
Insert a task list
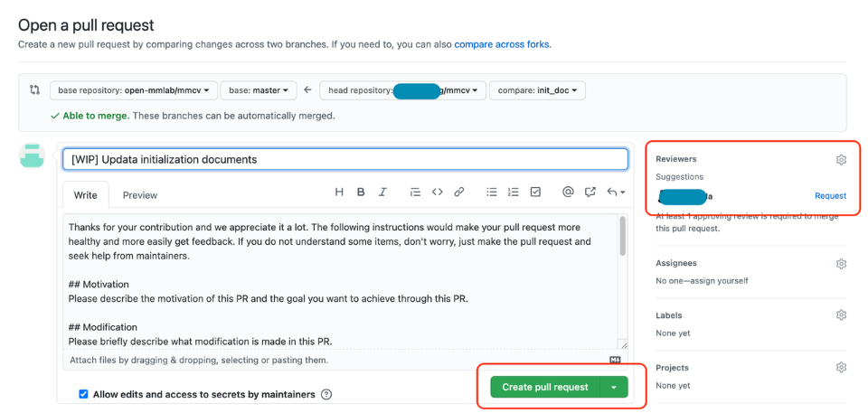click(x=535, y=192)
